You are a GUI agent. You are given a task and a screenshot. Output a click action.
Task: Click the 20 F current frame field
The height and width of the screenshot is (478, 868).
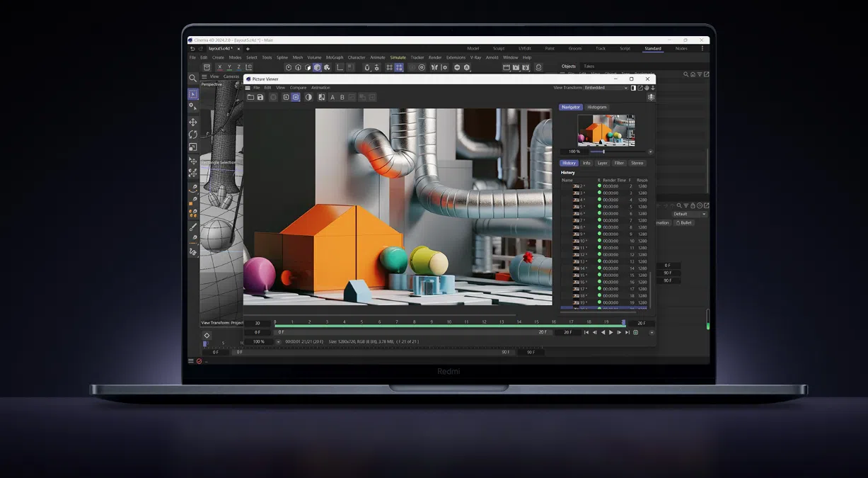pos(641,323)
